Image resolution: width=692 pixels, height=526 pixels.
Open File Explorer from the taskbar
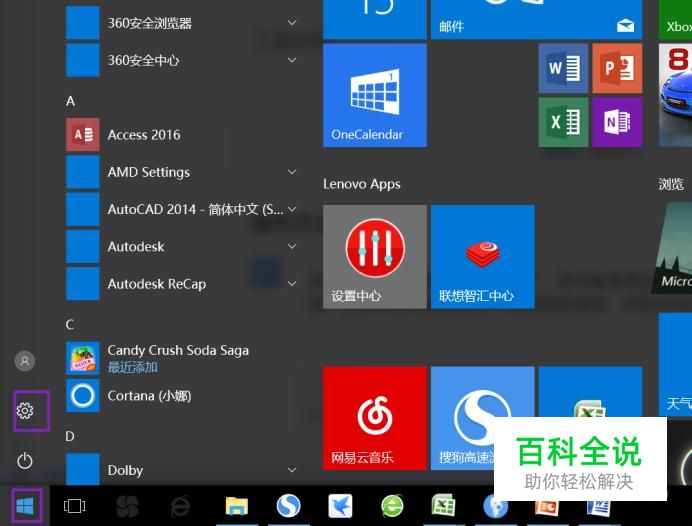pyautogui.click(x=237, y=506)
